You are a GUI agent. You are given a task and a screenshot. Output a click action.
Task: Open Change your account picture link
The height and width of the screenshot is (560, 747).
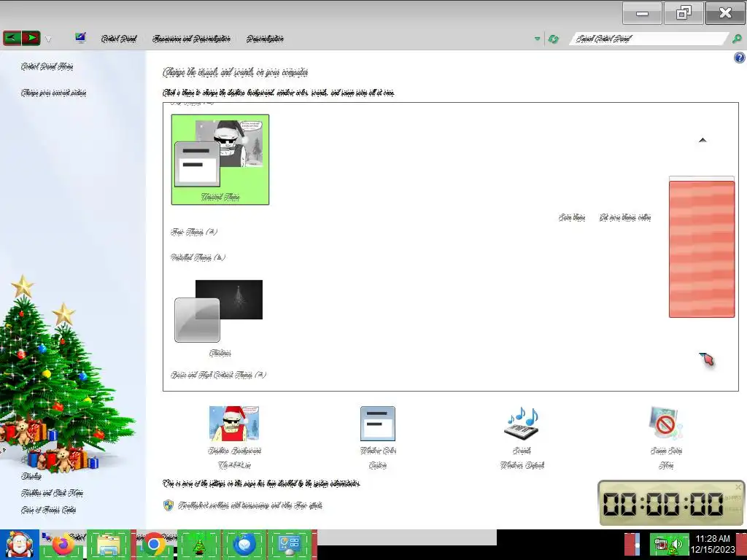pos(53,93)
